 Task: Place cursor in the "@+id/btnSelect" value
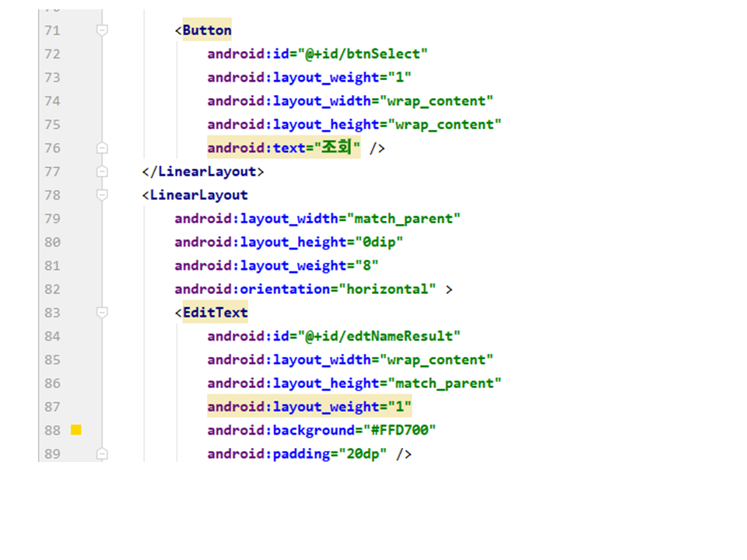[363, 54]
